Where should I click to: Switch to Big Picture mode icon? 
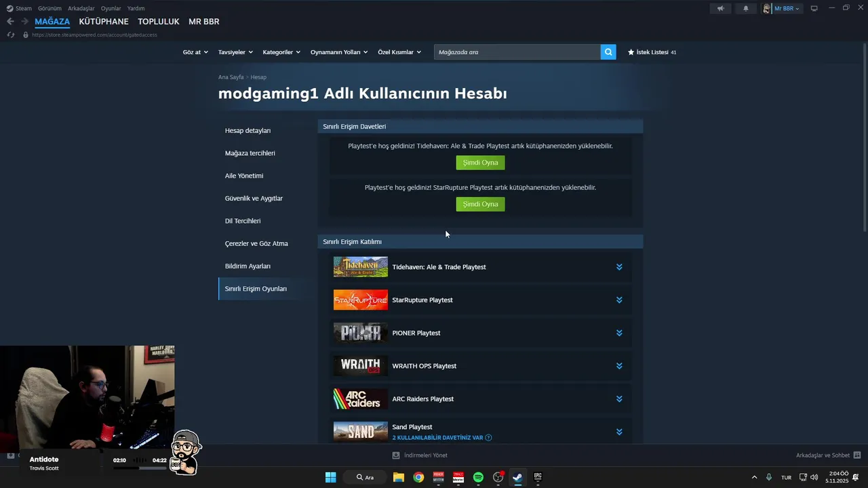coord(814,8)
